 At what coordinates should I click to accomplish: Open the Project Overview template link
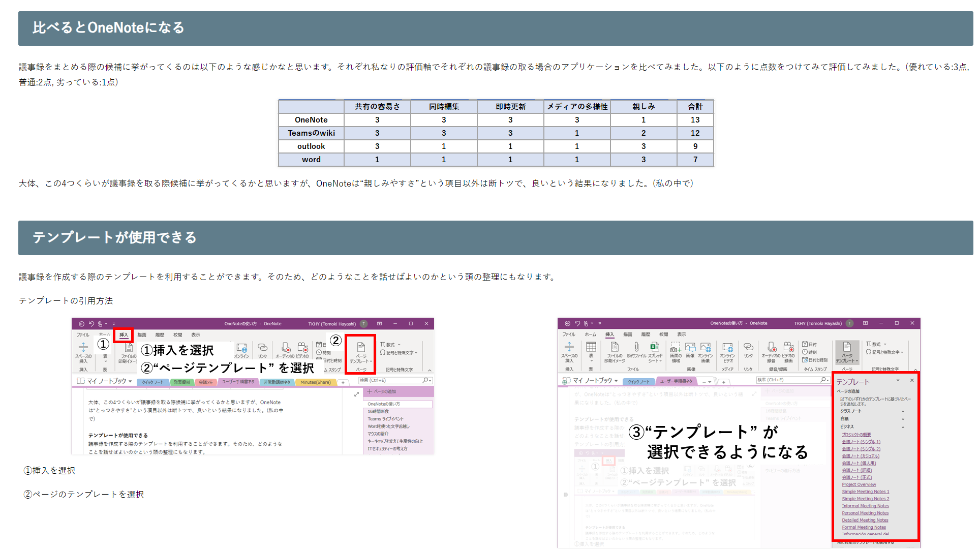pyautogui.click(x=859, y=484)
